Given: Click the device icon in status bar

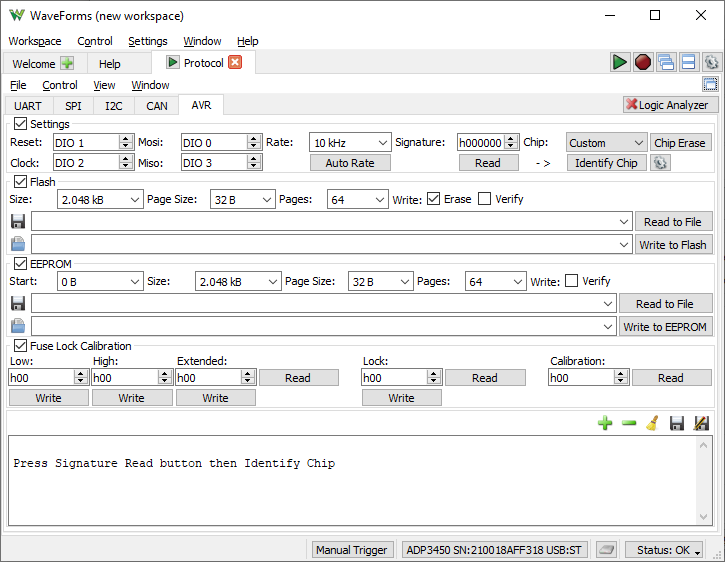Looking at the screenshot, I should point(606,550).
